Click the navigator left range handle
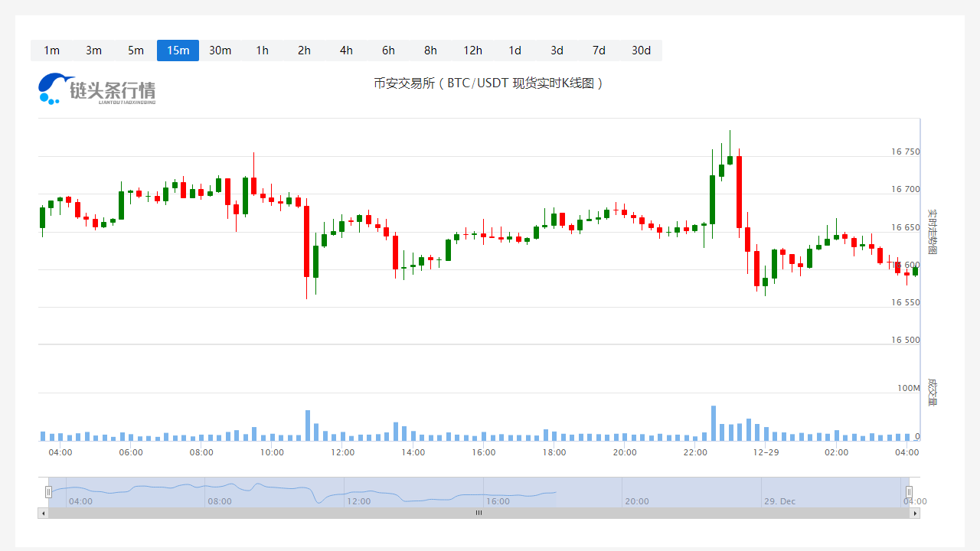 click(48, 492)
